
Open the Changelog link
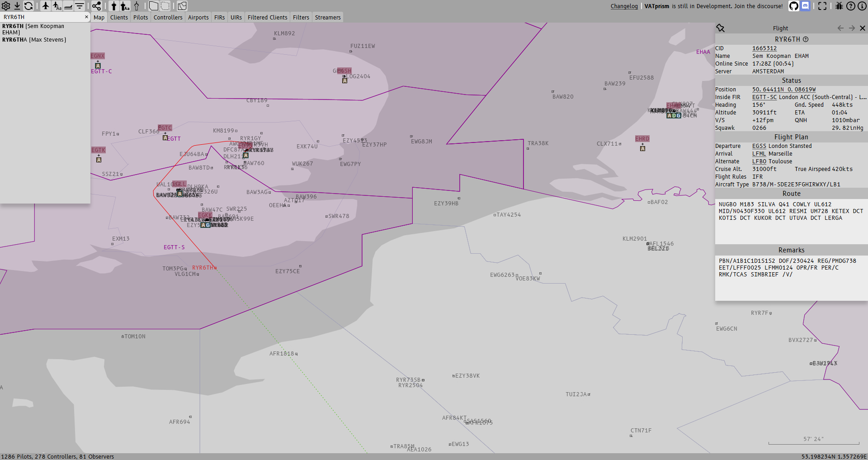[x=624, y=6]
